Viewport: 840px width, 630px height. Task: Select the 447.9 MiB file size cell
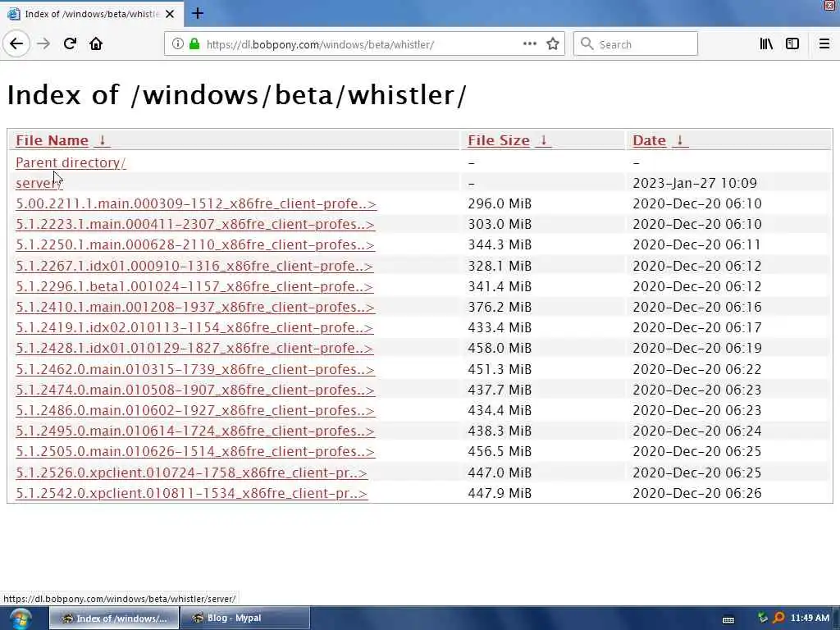[x=500, y=493]
